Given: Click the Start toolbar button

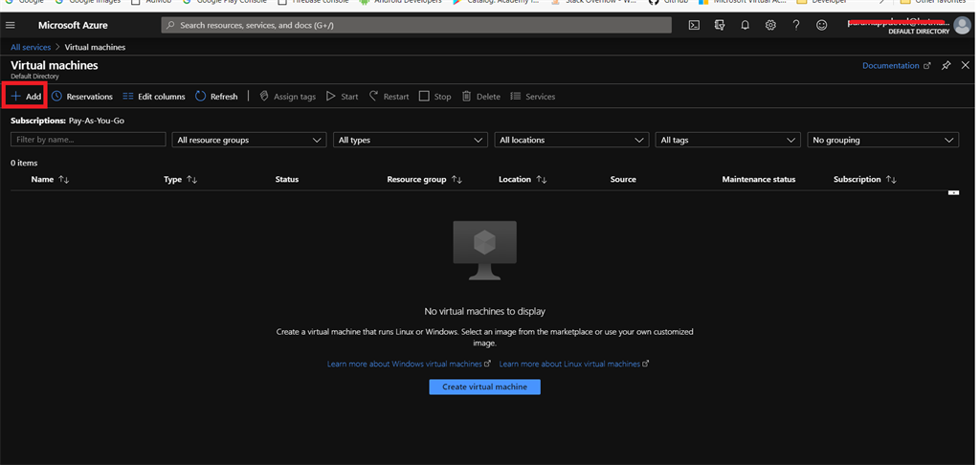Looking at the screenshot, I should coord(343,97).
